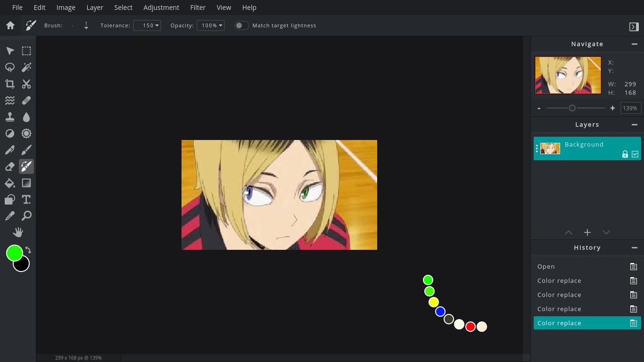Collapse the History panel
Screen dimensions: 644x362
click(635, 247)
